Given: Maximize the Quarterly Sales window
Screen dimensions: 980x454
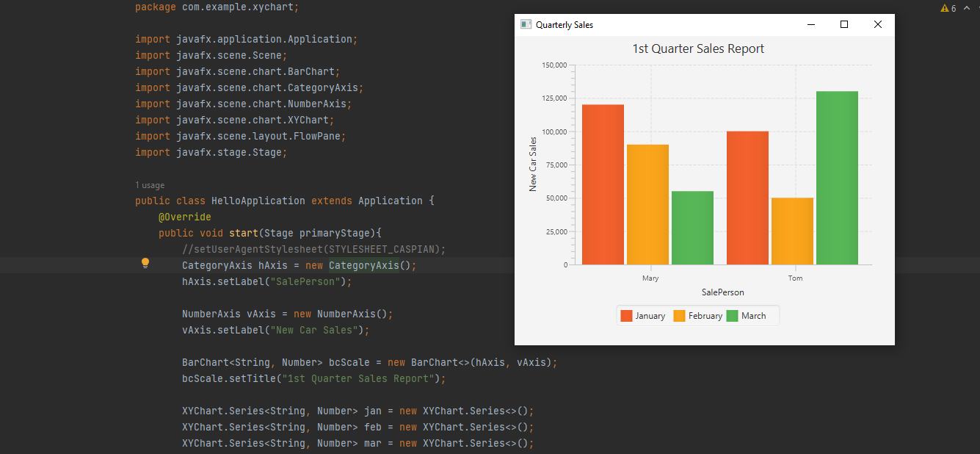Looking at the screenshot, I should tap(844, 24).
